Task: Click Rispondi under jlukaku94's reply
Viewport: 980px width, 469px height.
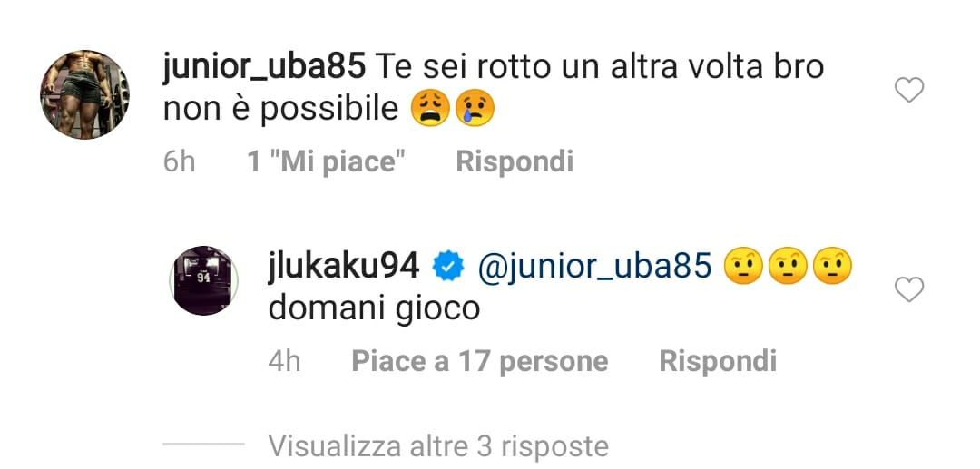Action: tap(718, 362)
